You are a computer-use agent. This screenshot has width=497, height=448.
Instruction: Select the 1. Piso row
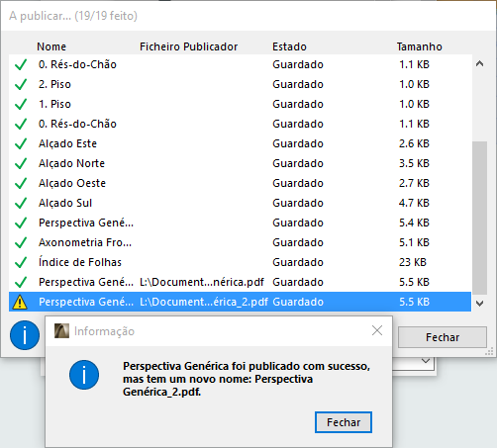(x=240, y=104)
